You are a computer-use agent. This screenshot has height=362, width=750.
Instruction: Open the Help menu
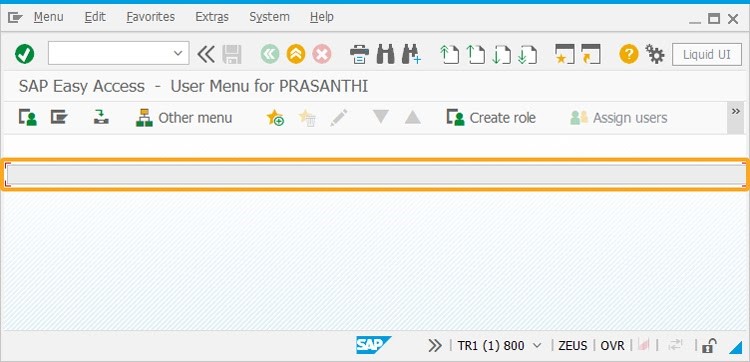coord(321,17)
